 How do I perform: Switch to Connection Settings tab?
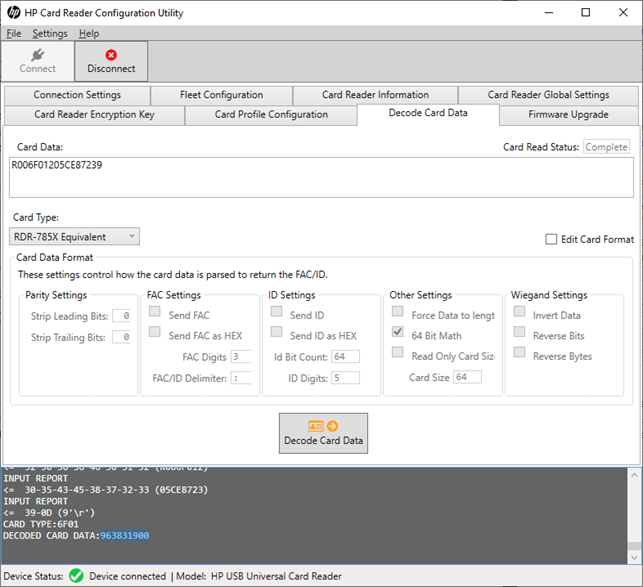(x=77, y=95)
